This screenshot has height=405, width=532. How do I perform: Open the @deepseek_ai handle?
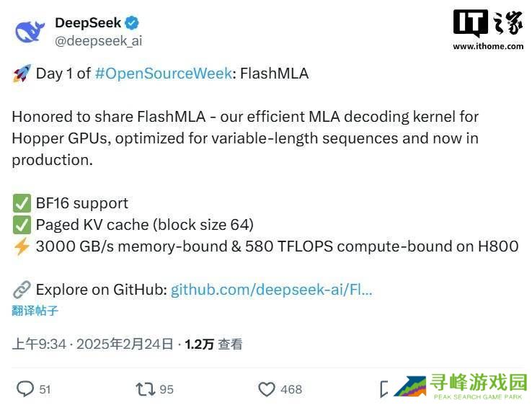[99, 41]
